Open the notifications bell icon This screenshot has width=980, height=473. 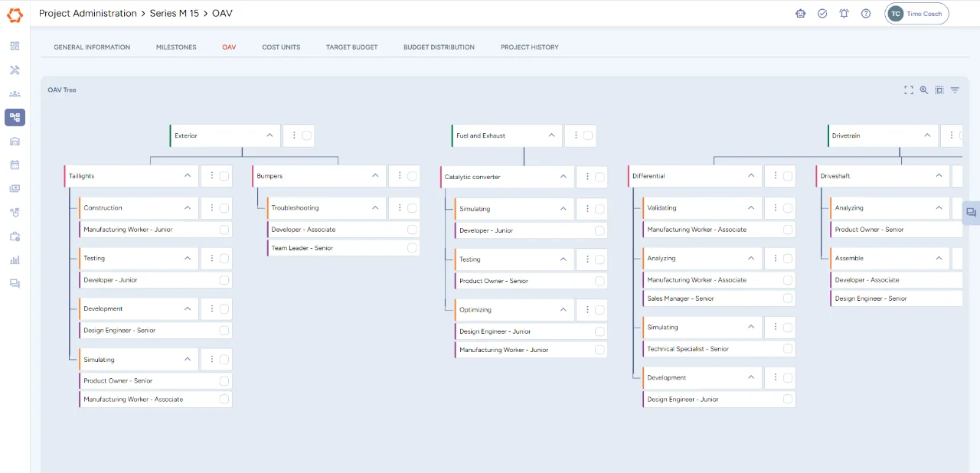point(844,14)
